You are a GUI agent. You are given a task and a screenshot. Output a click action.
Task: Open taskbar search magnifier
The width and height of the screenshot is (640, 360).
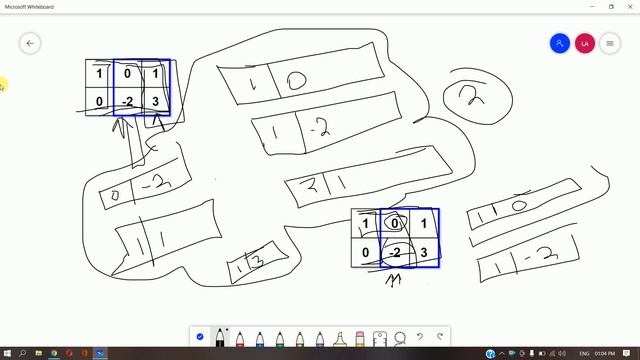point(22,353)
